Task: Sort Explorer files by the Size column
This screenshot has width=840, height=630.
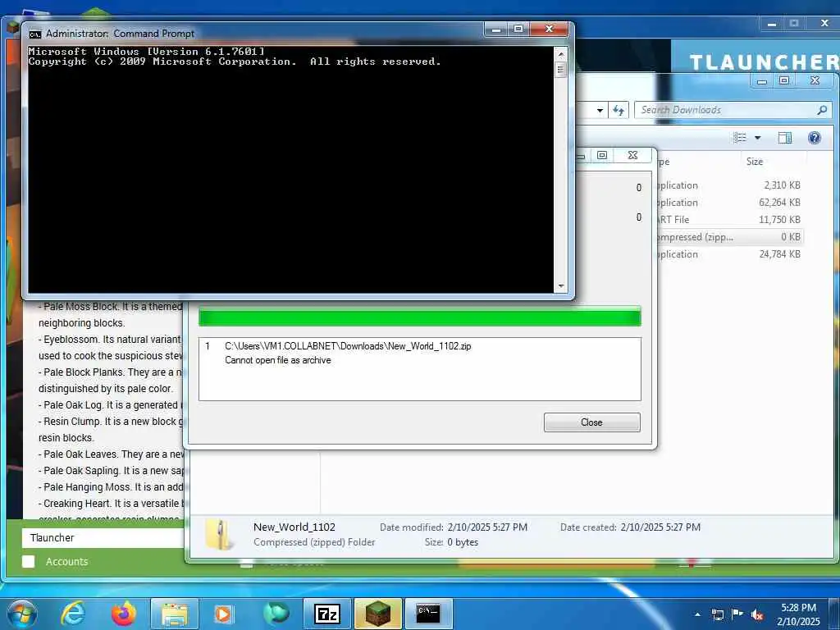Action: [x=755, y=162]
